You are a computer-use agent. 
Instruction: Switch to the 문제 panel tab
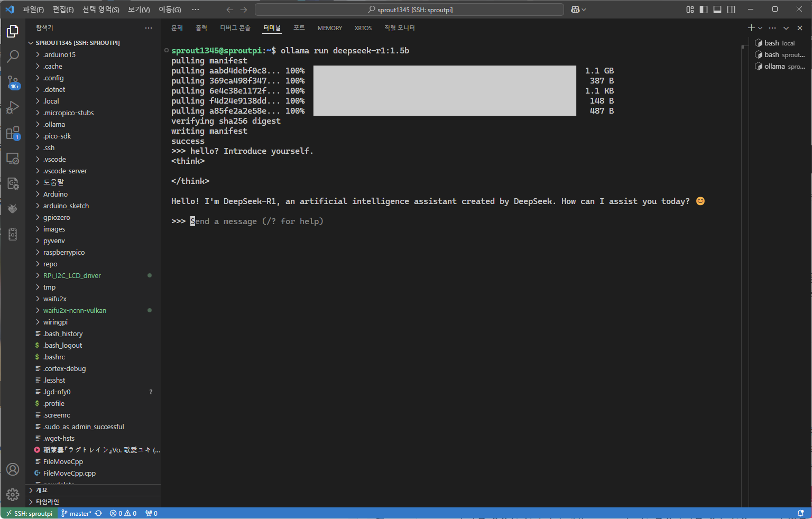pos(177,28)
